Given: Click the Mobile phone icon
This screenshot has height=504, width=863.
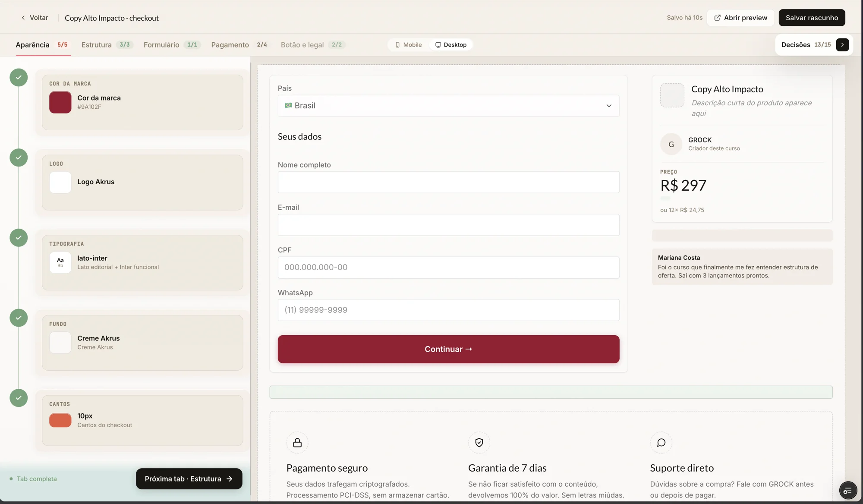Looking at the screenshot, I should (x=397, y=45).
